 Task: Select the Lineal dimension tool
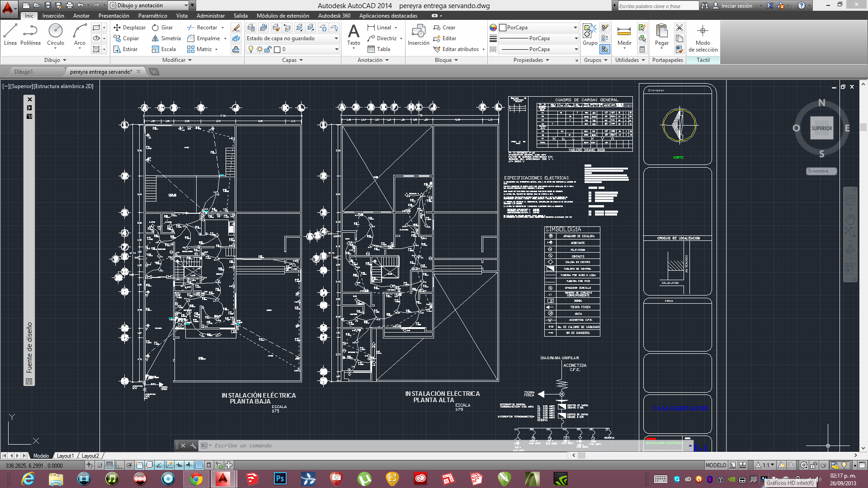coord(379,28)
